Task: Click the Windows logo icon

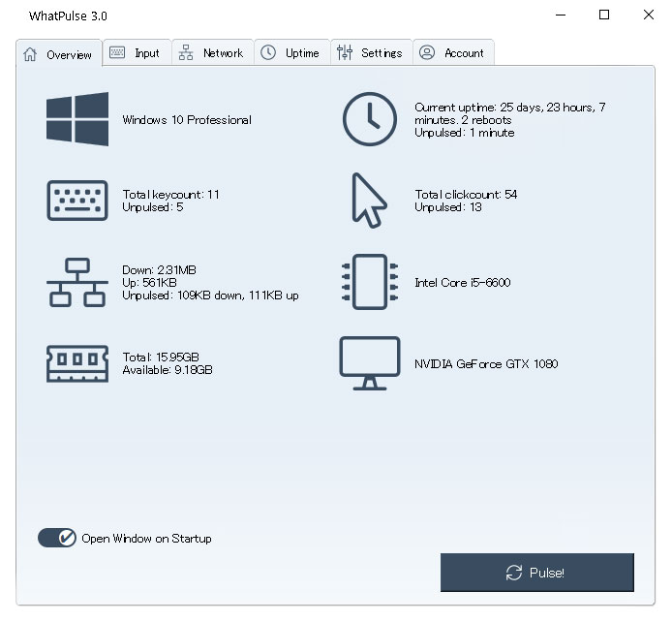Action: (x=77, y=119)
